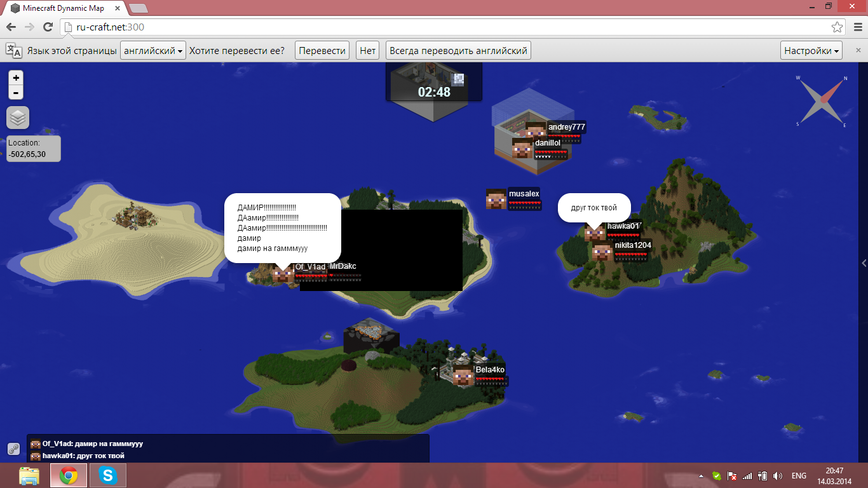The height and width of the screenshot is (488, 868).
Task: Click the hawka01 player name label
Action: tap(623, 226)
